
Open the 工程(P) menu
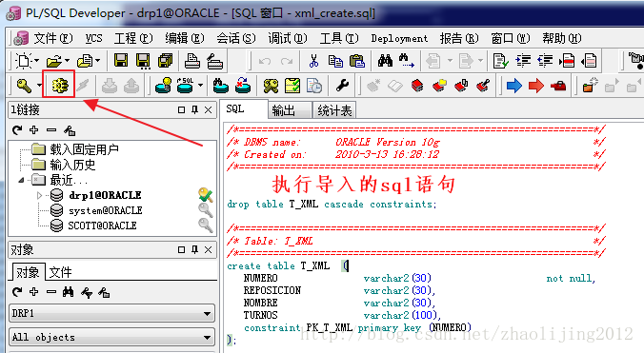(133, 39)
